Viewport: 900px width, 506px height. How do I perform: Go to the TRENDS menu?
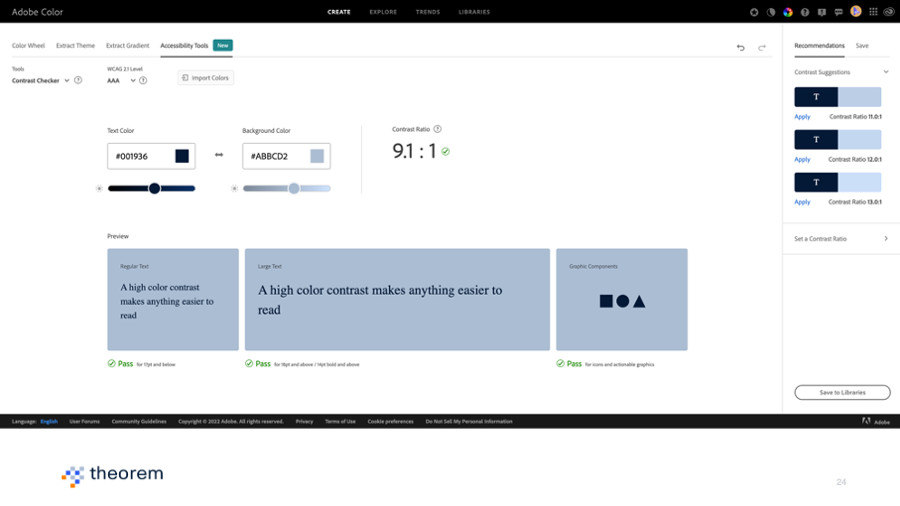coord(428,12)
